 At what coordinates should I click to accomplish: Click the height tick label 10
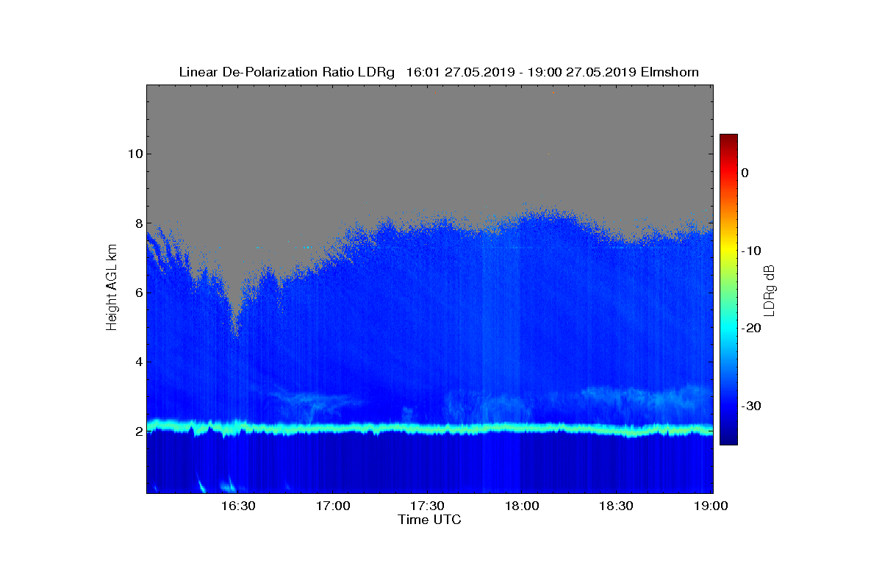(135, 154)
